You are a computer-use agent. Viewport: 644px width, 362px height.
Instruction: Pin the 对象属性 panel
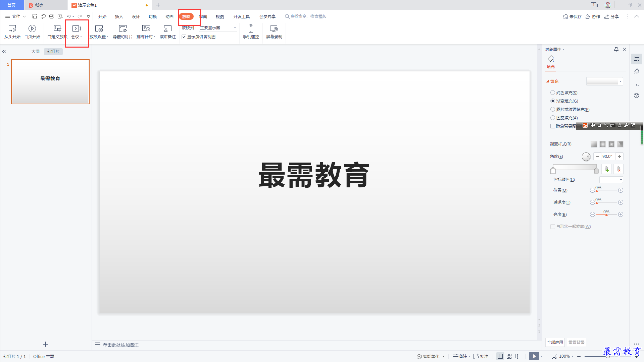click(616, 49)
